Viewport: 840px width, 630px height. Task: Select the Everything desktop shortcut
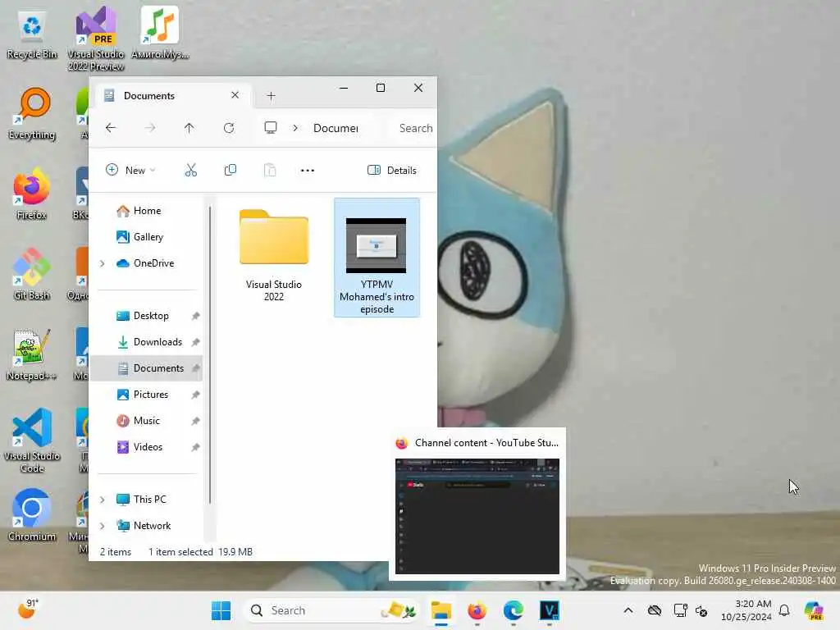pos(32,113)
